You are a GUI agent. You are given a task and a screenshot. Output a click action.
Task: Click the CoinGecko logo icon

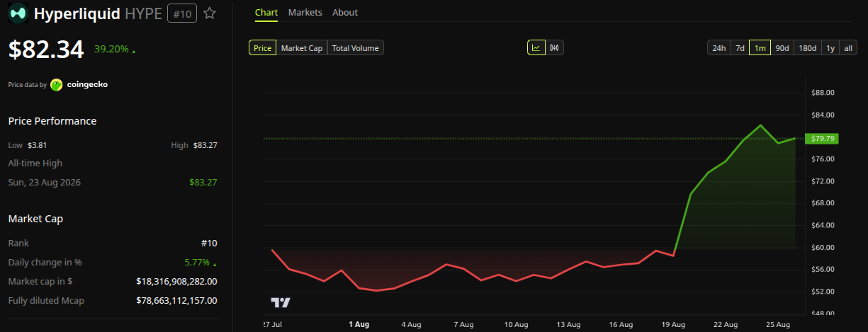[57, 84]
